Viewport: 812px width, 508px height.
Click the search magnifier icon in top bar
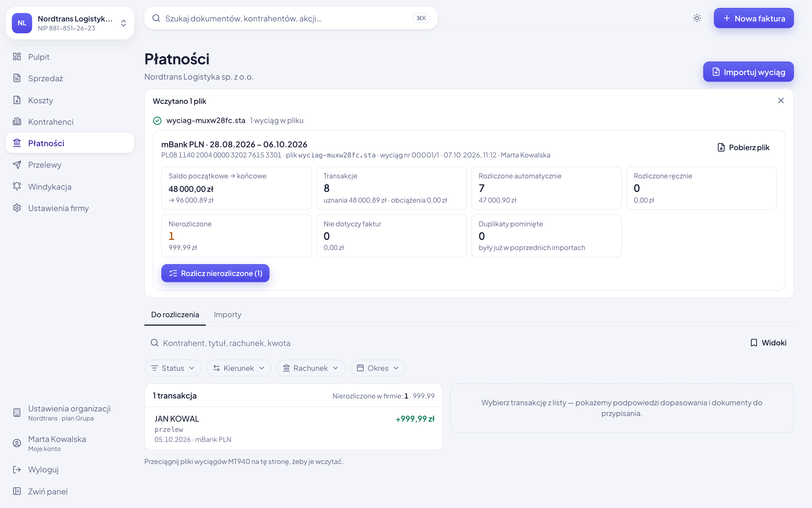(156, 18)
